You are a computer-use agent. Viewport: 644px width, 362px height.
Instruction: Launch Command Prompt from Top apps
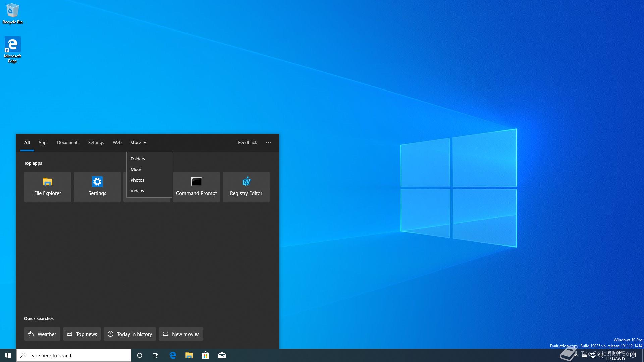click(x=197, y=187)
